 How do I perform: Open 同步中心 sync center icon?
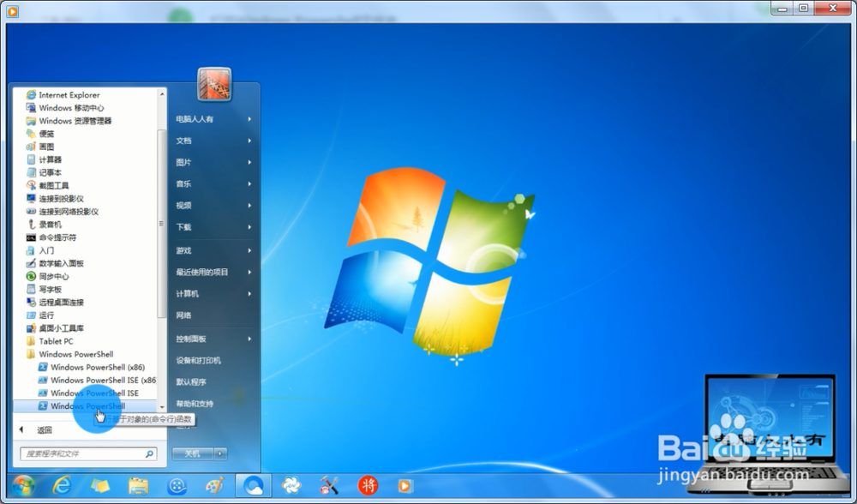[31, 276]
